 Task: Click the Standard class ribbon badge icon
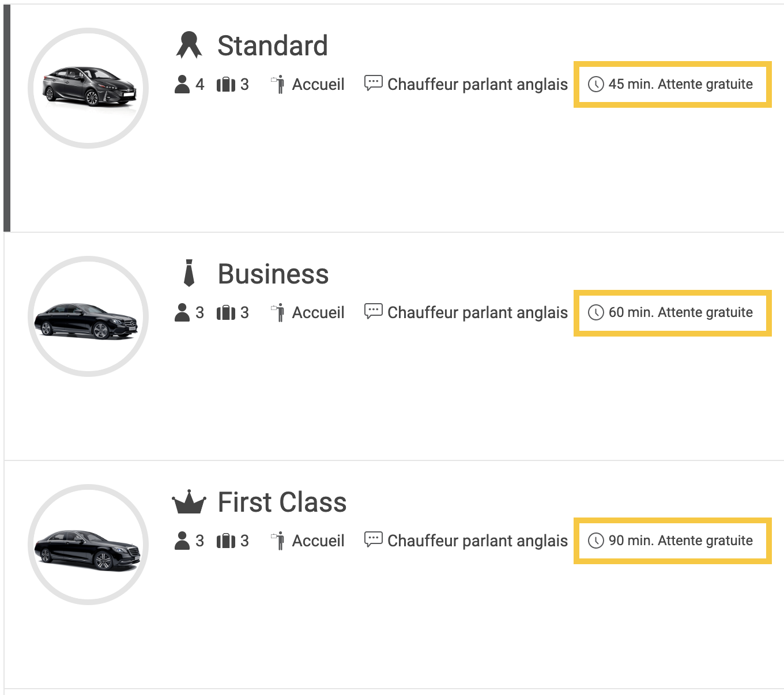(x=189, y=46)
